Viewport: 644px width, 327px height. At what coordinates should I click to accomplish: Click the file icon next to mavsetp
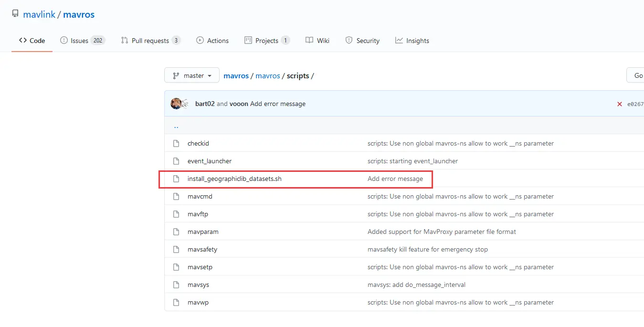[x=176, y=267]
